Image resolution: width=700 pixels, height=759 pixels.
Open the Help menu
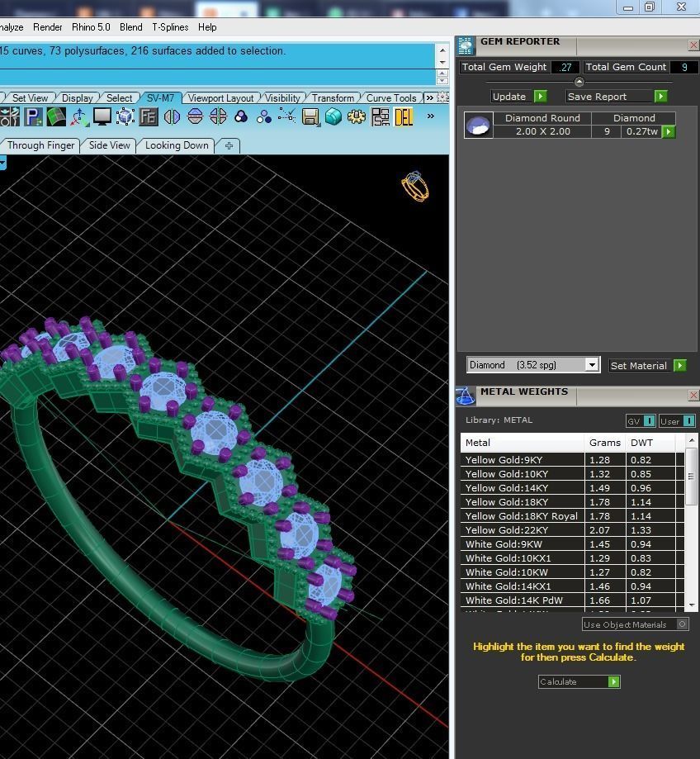(x=207, y=27)
